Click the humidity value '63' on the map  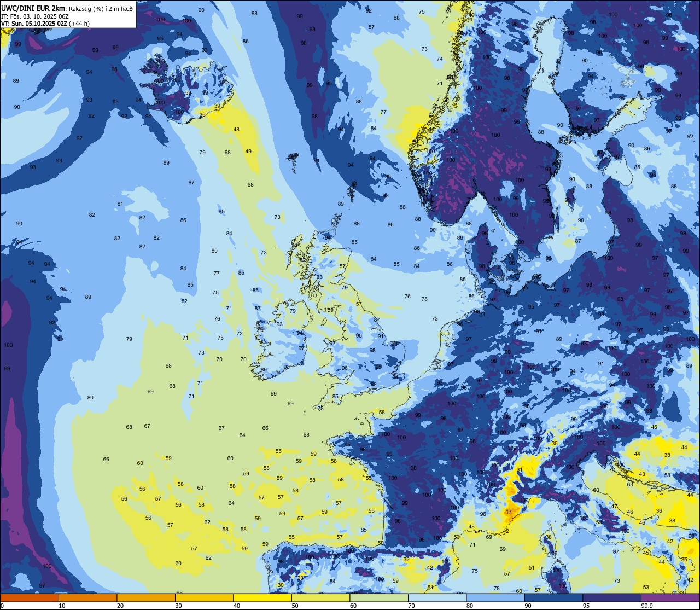[630, 485]
